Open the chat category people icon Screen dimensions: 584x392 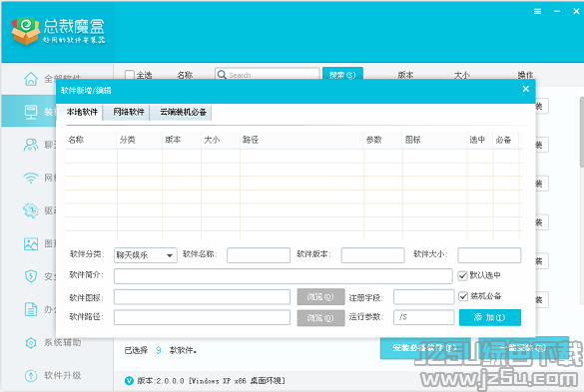tap(31, 145)
